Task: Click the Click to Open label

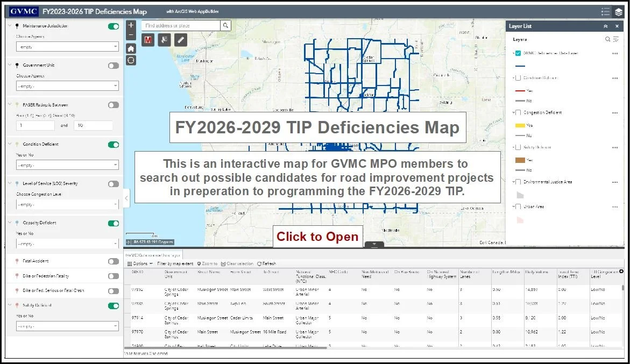Action: (317, 237)
